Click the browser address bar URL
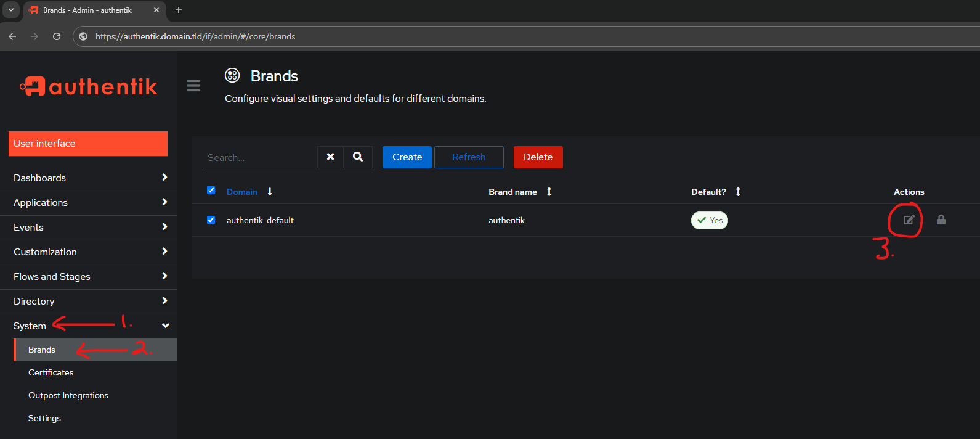The width and height of the screenshot is (980, 439). click(x=195, y=36)
